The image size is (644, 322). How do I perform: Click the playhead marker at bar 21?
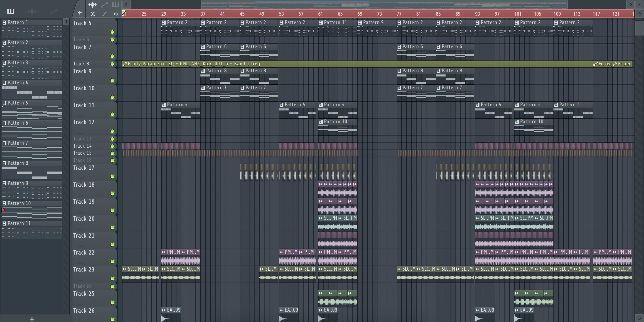pos(124,13)
